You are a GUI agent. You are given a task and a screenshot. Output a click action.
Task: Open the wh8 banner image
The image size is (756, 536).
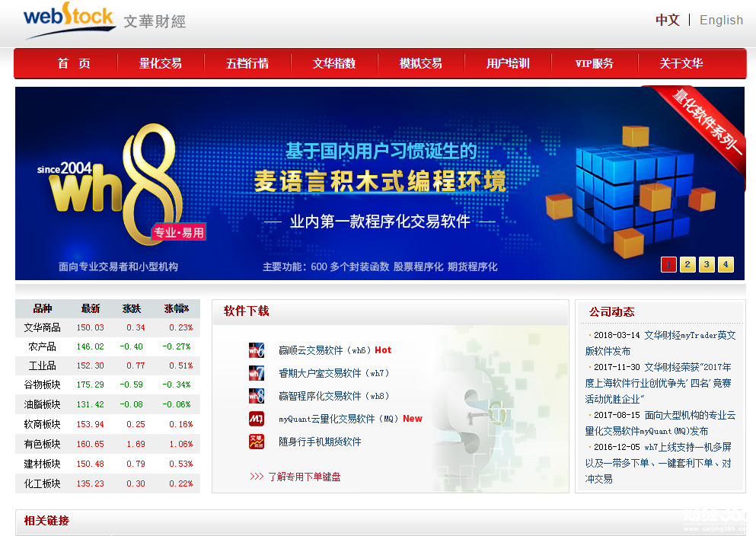(x=380, y=183)
